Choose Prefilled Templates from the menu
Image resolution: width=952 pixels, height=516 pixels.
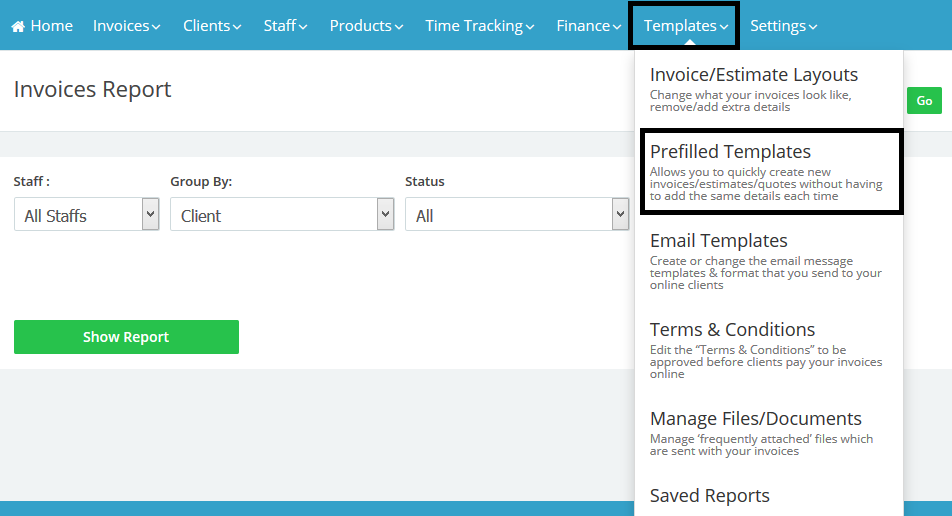(x=730, y=152)
